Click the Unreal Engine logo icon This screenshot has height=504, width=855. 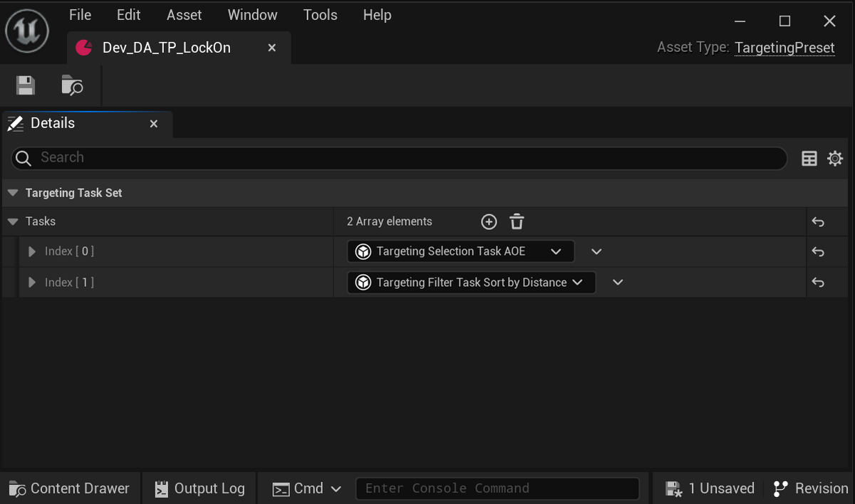(27, 31)
